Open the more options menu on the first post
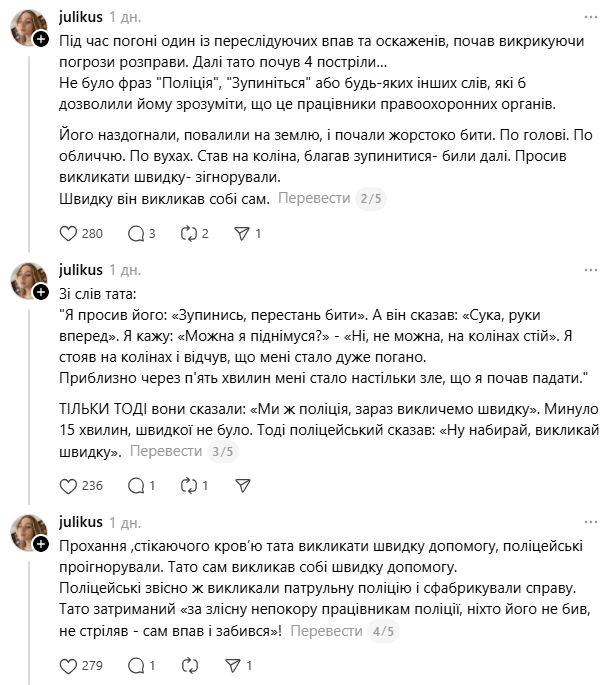The width and height of the screenshot is (616, 685). [x=592, y=18]
